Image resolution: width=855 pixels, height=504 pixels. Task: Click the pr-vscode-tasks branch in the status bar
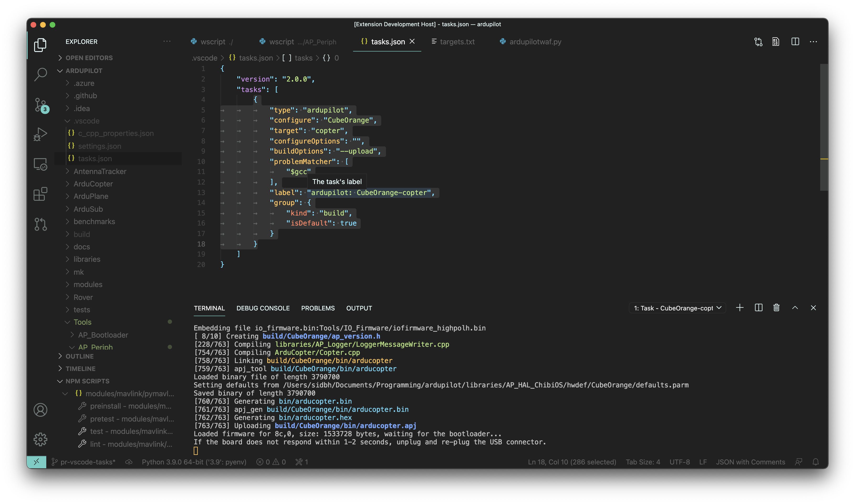83,462
